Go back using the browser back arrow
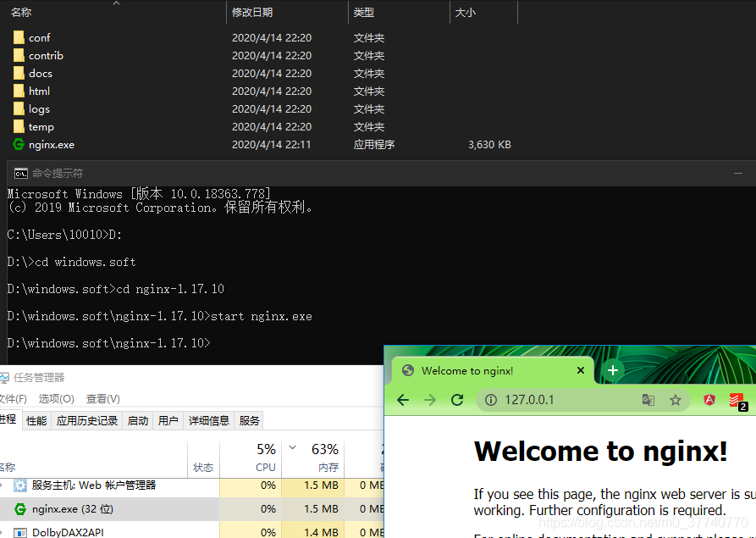Image resolution: width=756 pixels, height=538 pixels. (402, 399)
